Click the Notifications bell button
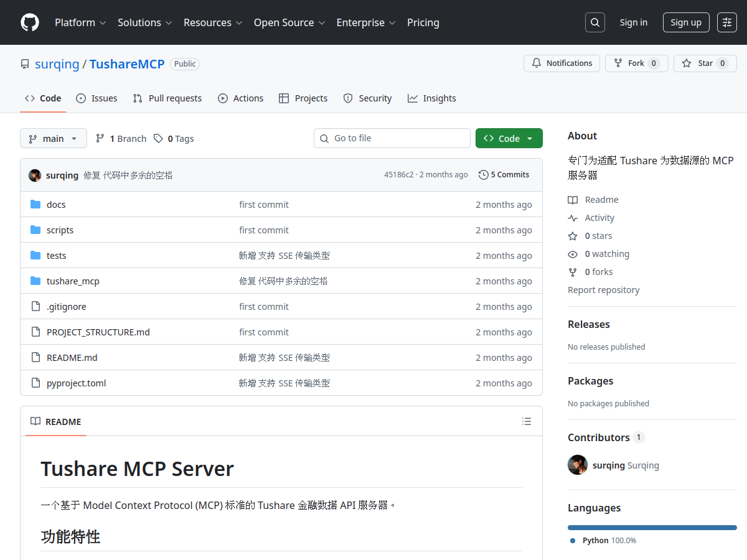 (561, 63)
